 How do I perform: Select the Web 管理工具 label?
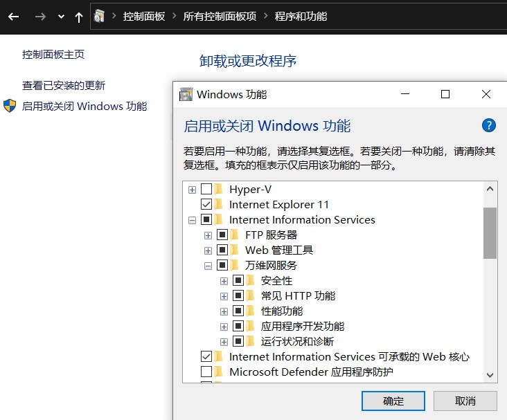click(279, 250)
